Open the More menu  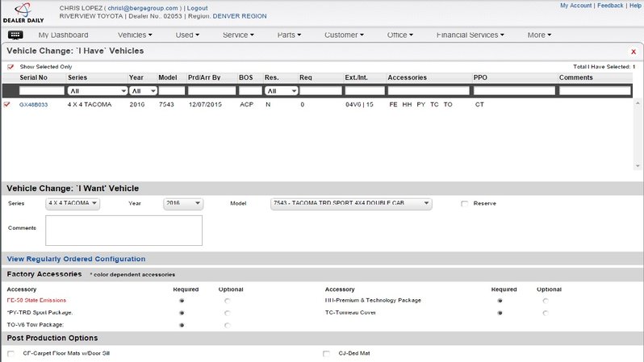[x=539, y=35]
